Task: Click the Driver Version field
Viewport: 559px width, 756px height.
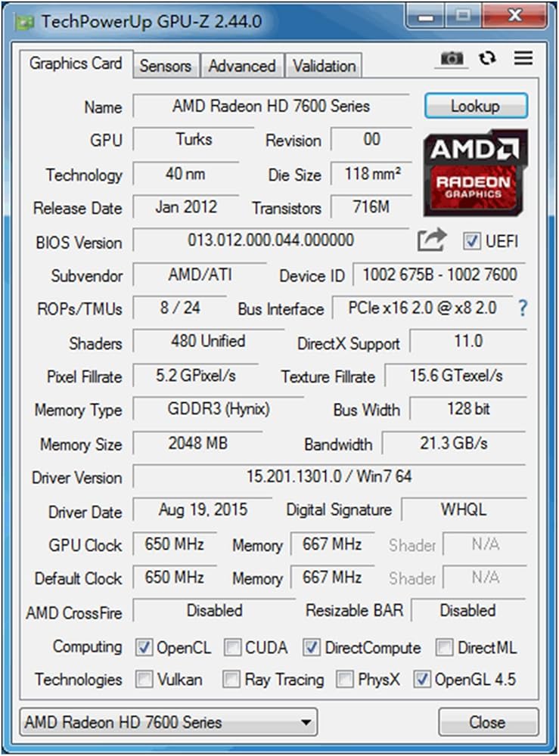Action: point(328,477)
